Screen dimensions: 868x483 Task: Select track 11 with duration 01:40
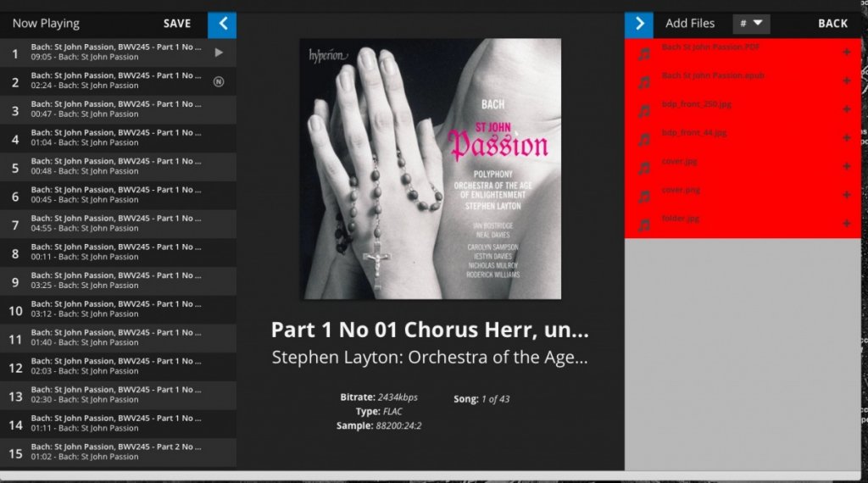point(118,339)
